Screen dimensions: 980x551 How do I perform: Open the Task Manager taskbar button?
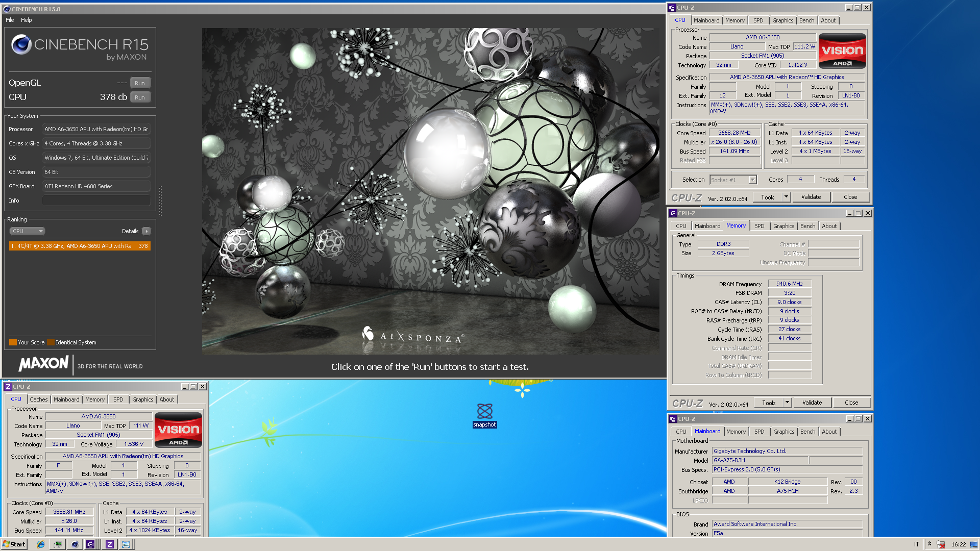point(58,544)
